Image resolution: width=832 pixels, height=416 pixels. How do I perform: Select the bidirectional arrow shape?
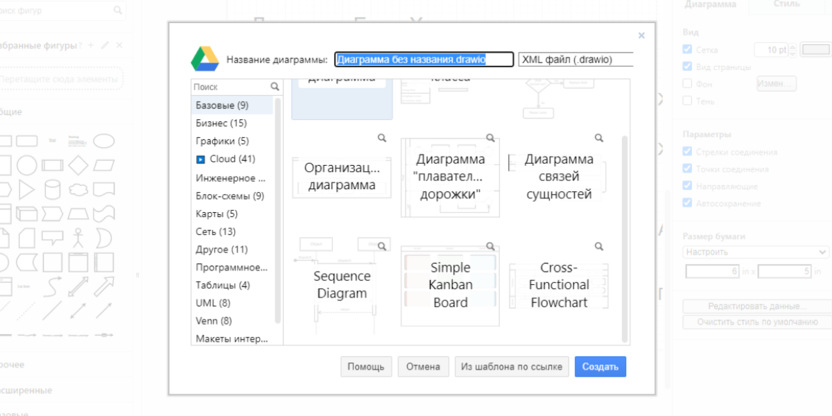pos(78,287)
